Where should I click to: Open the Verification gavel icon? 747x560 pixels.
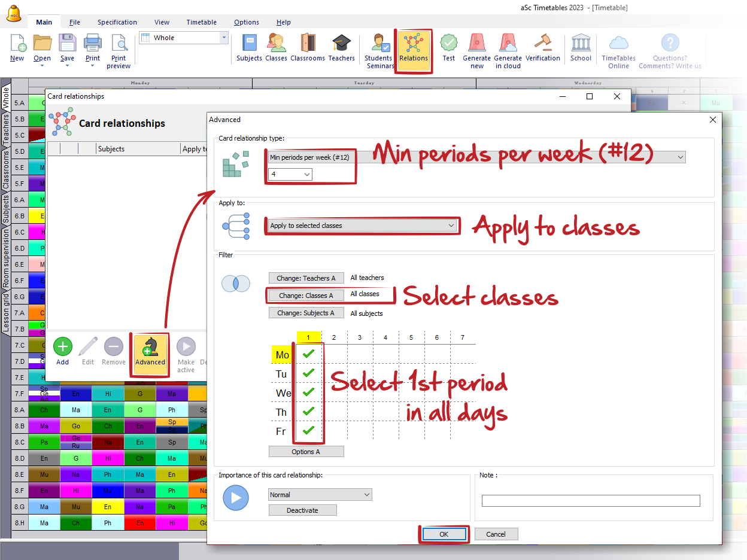pyautogui.click(x=543, y=43)
